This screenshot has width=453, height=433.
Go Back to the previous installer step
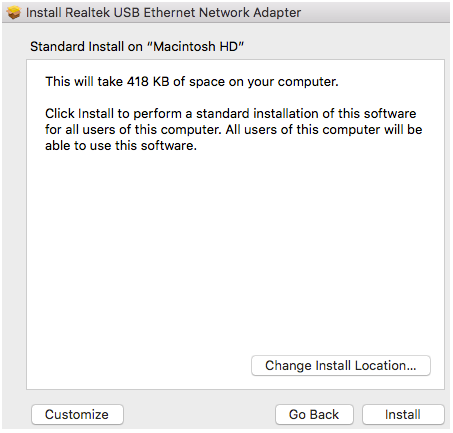pyautogui.click(x=314, y=414)
